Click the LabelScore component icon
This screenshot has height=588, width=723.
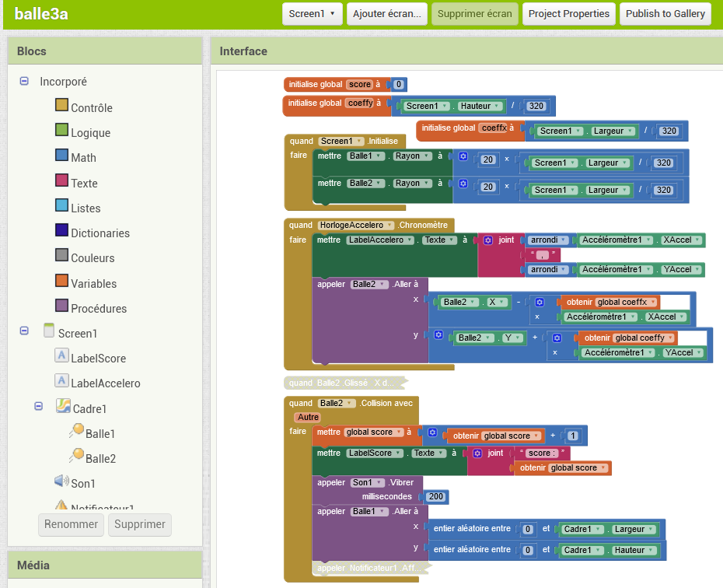tap(61, 355)
